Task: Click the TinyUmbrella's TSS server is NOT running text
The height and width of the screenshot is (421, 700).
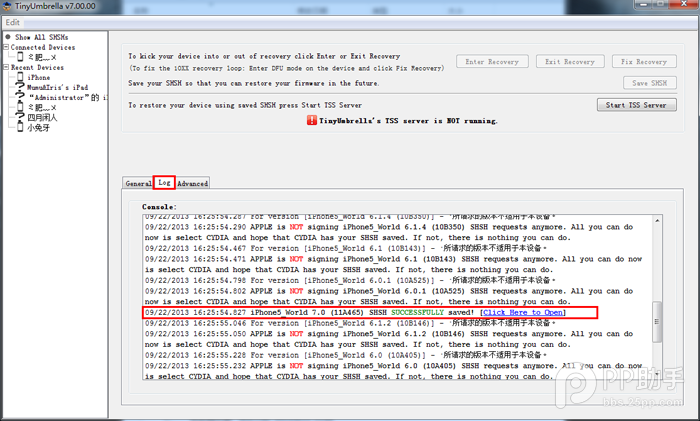Action: pos(408,121)
